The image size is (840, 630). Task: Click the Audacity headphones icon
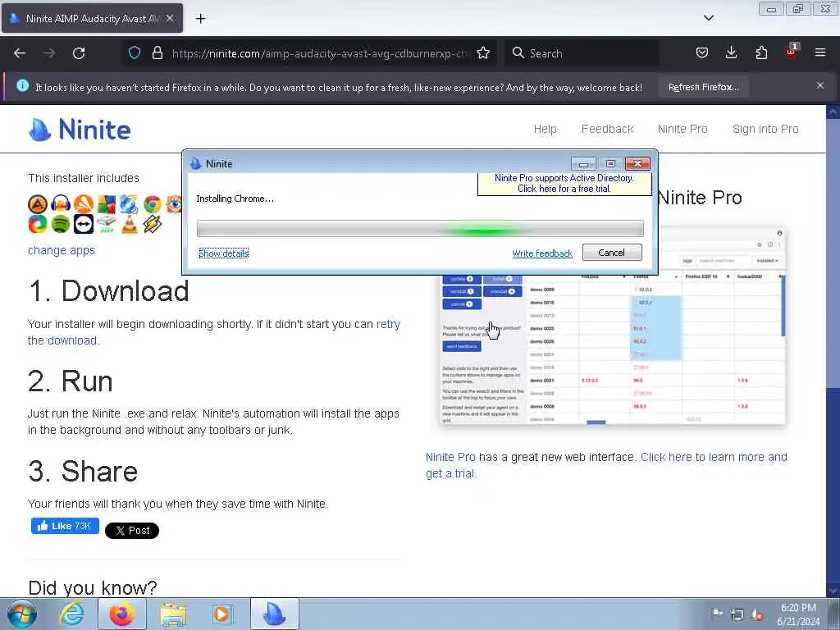coord(61,204)
